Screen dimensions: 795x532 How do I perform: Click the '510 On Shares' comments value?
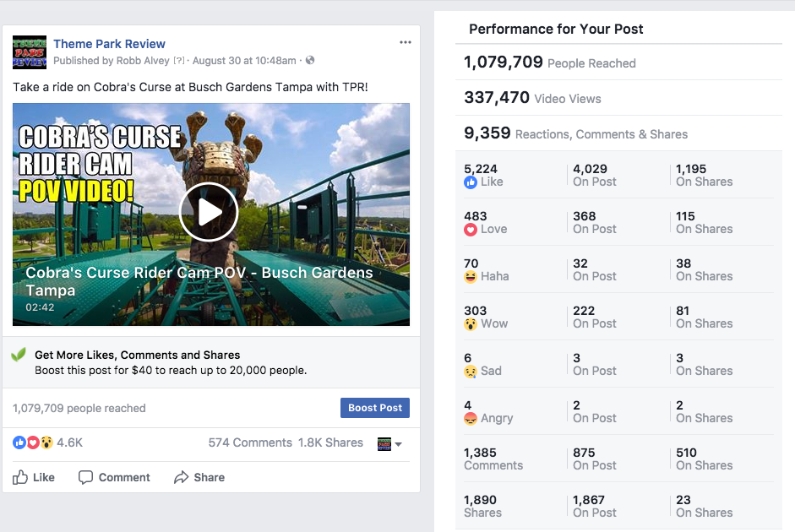[705, 459]
